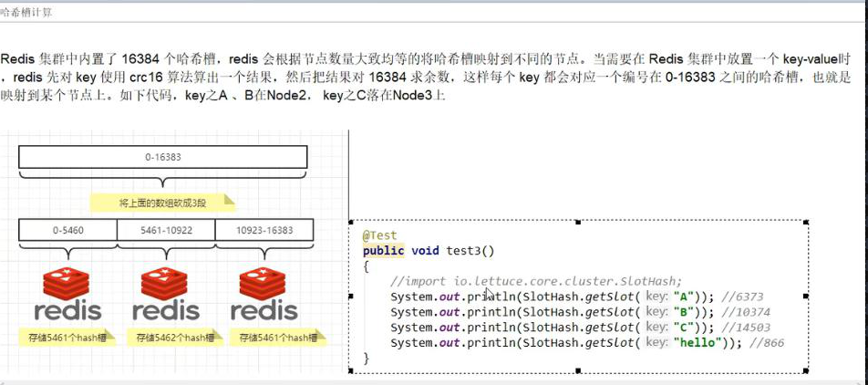This screenshot has width=868, height=385.
Task: Grab the top-right corner handle of the code image
Action: pyautogui.click(x=805, y=222)
